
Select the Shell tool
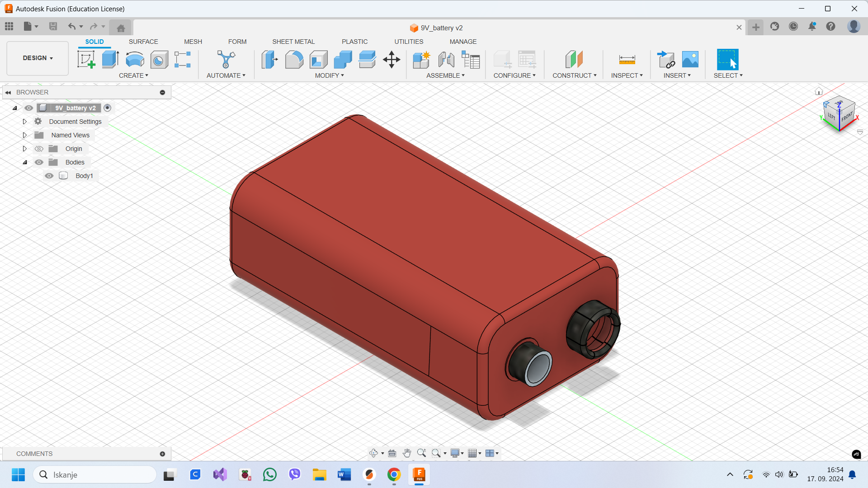click(x=319, y=59)
